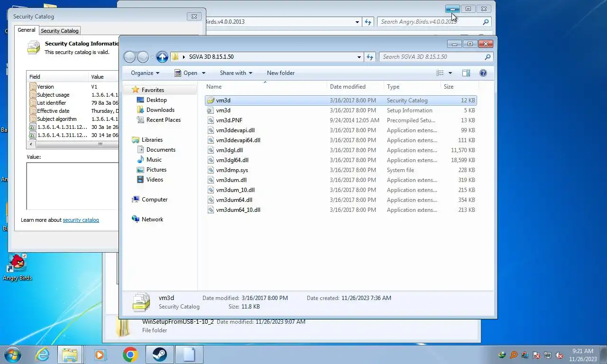Switch to General tab in Security Catalog
This screenshot has width=607, height=364.
(x=27, y=30)
